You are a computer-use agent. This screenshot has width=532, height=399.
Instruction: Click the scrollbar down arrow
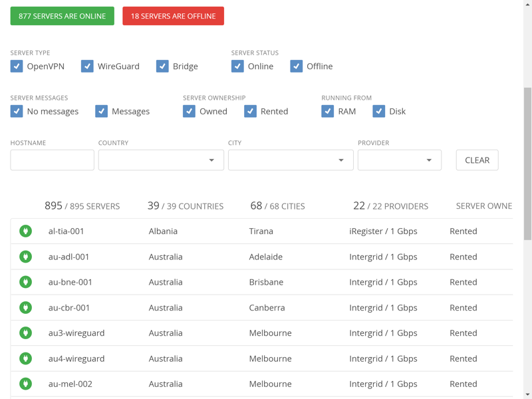coord(527,394)
